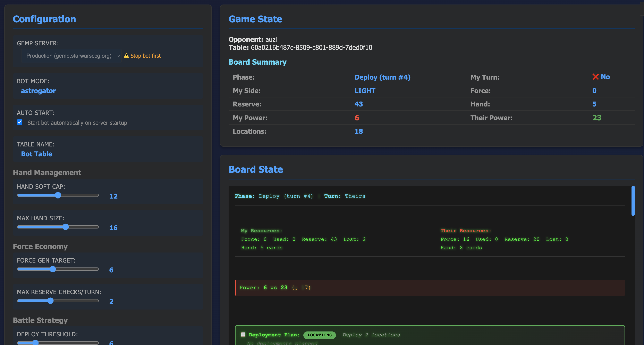Click the Board Summary heading
The width and height of the screenshot is (644, 345).
(257, 62)
